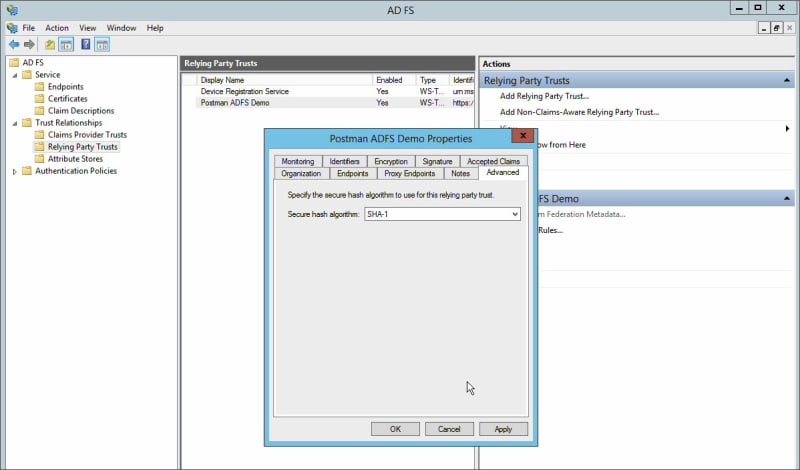Click the Trust Relationships folder icon

[27, 123]
